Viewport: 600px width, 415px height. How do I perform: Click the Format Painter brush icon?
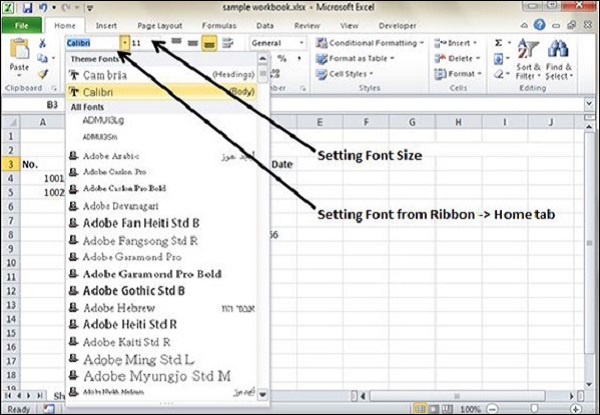point(43,73)
